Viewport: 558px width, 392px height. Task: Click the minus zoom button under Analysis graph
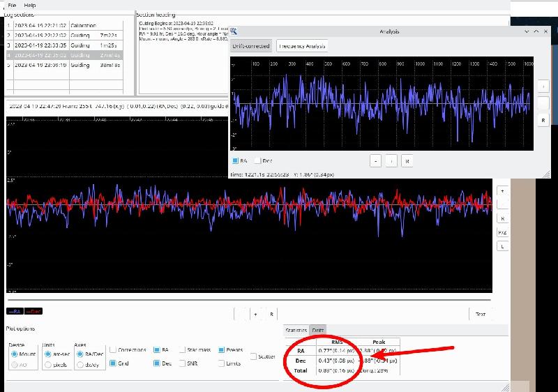(x=375, y=161)
